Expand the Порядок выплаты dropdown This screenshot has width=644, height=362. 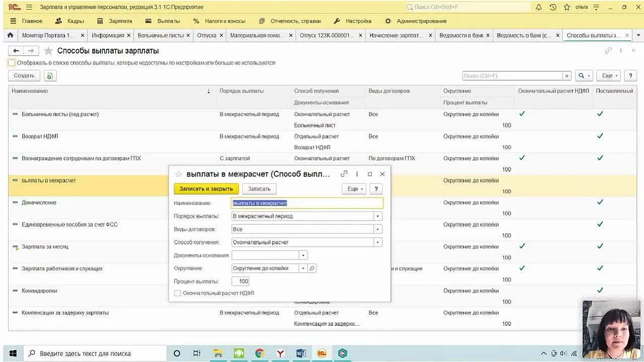(377, 216)
